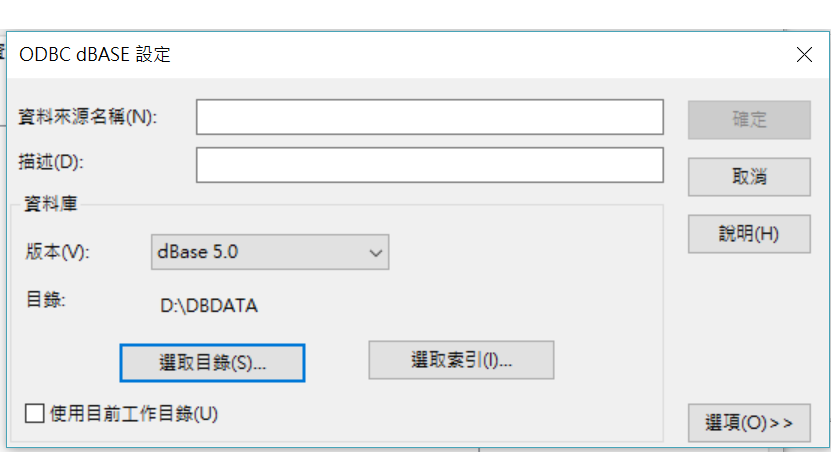Open 選取索引(I)... index selection

461,360
